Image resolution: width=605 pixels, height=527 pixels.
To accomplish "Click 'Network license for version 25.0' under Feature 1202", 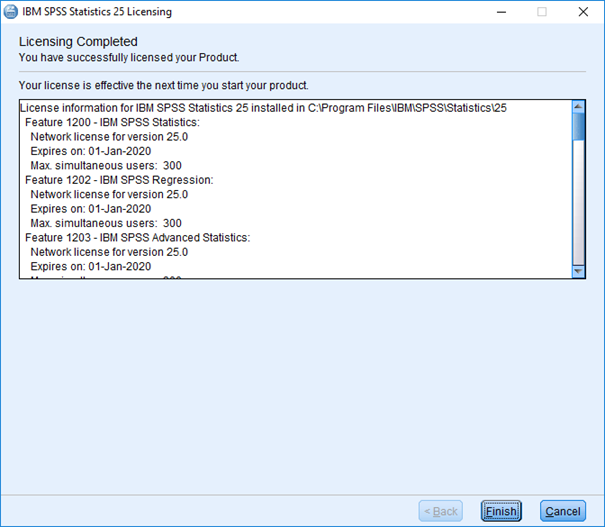I will click(109, 194).
